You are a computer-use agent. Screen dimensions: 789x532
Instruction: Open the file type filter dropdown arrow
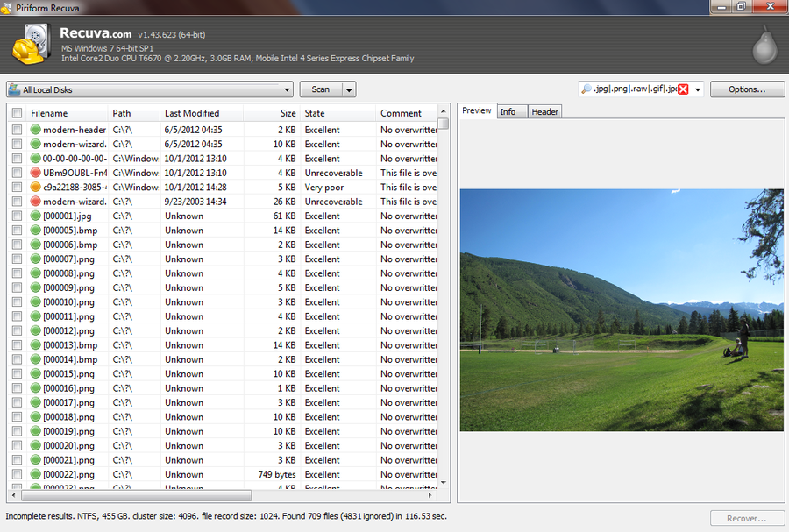pos(697,89)
